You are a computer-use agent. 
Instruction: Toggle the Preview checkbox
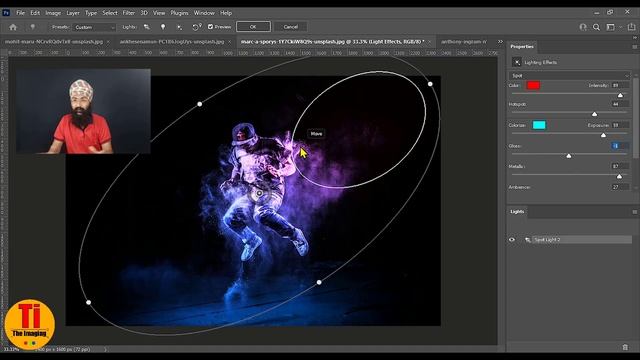(211, 27)
